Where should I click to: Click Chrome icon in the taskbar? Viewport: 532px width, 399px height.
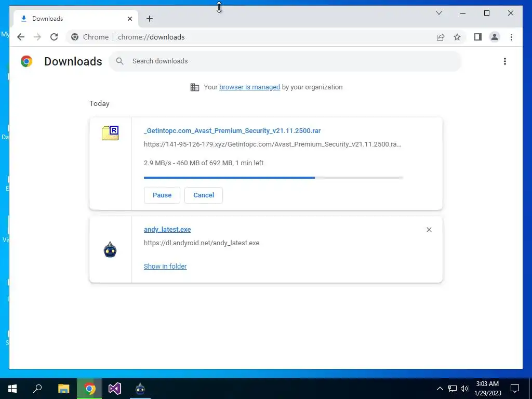tap(89, 389)
